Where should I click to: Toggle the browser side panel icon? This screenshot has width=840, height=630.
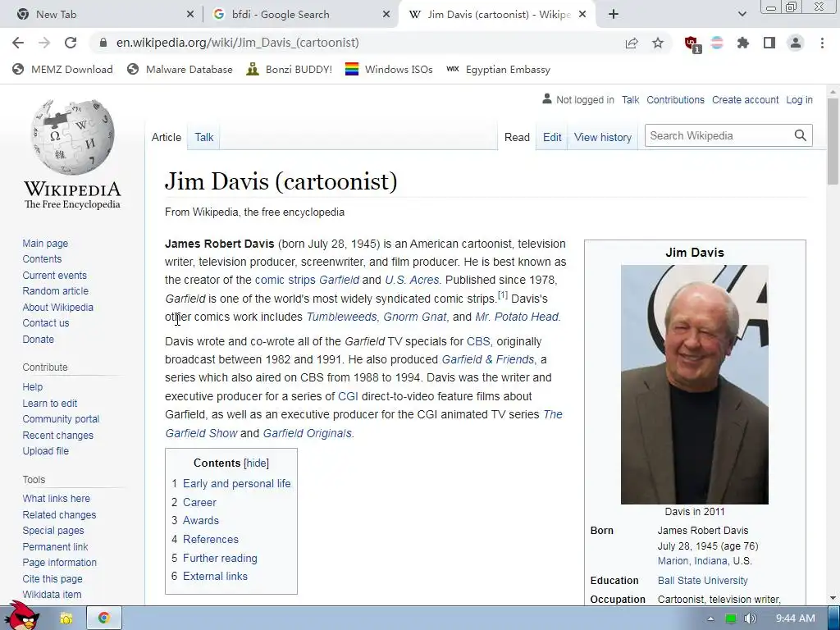[x=769, y=43]
